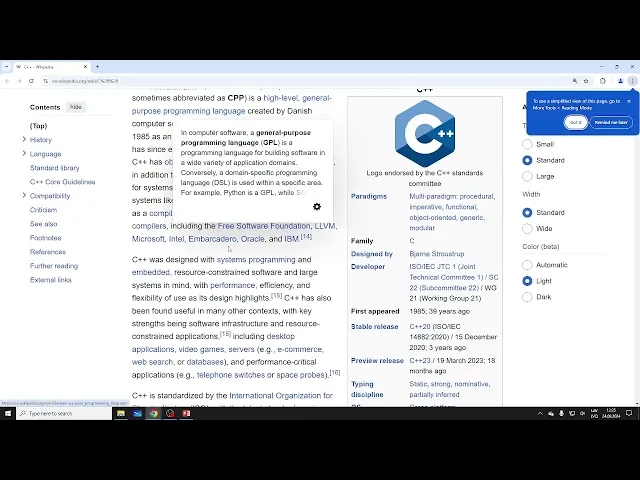Dismiss the Reading Mode tip with its X
Viewport: 640px width, 480px height.
tap(629, 101)
